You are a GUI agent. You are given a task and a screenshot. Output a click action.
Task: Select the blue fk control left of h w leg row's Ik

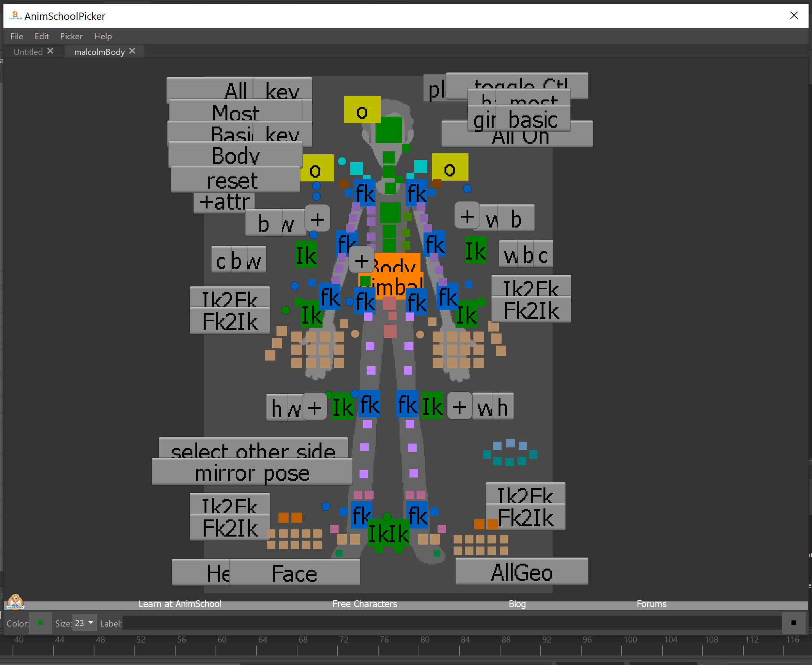pos(369,404)
